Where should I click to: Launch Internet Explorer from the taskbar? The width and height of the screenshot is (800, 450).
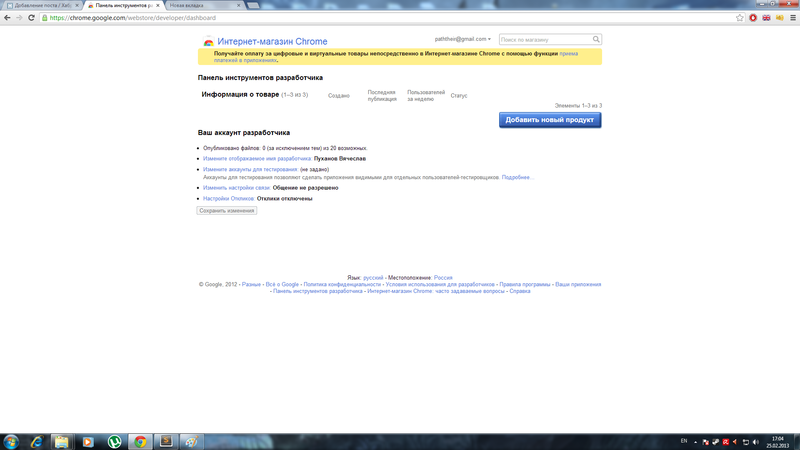pyautogui.click(x=36, y=441)
